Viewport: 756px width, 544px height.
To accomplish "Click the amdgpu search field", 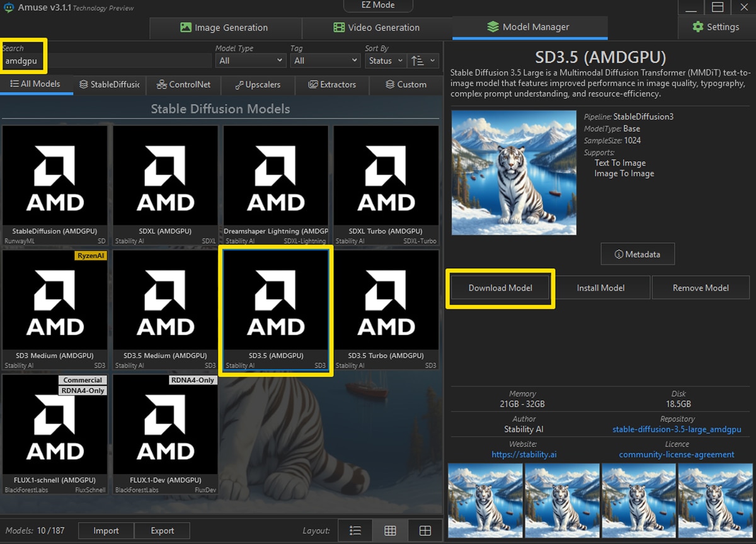I will (x=107, y=61).
